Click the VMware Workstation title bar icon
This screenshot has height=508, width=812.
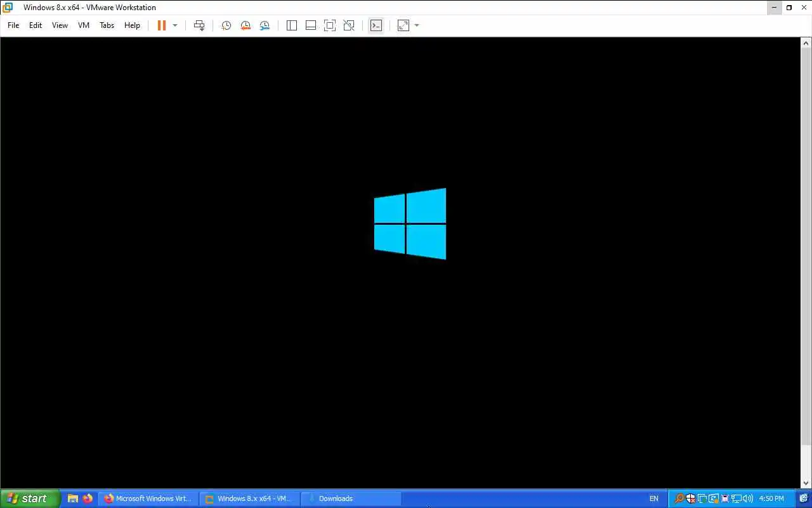coord(8,8)
